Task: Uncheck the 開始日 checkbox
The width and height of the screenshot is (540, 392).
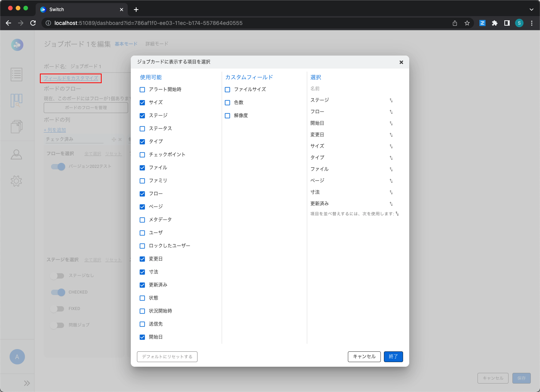Action: [142, 337]
